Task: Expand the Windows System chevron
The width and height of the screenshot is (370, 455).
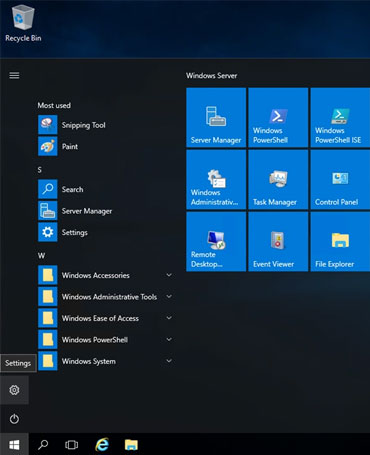Action: [169, 361]
